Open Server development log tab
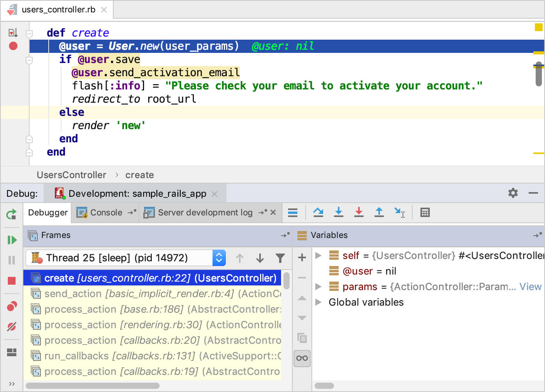 click(205, 213)
